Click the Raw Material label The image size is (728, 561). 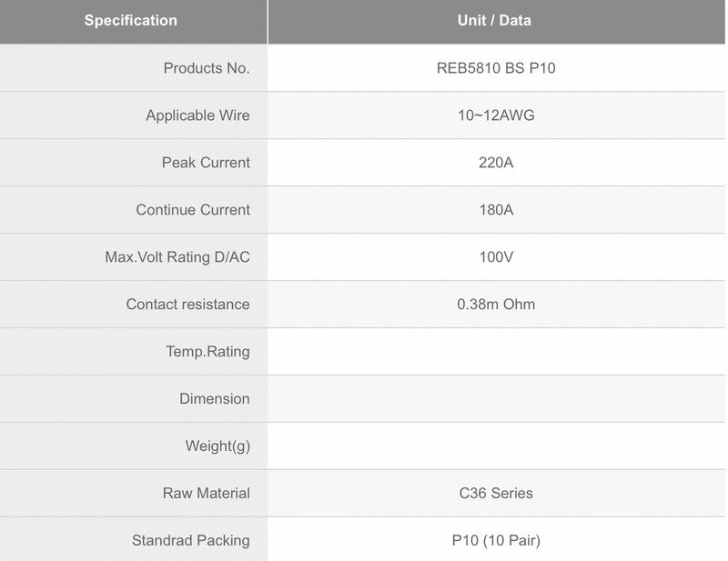207,494
